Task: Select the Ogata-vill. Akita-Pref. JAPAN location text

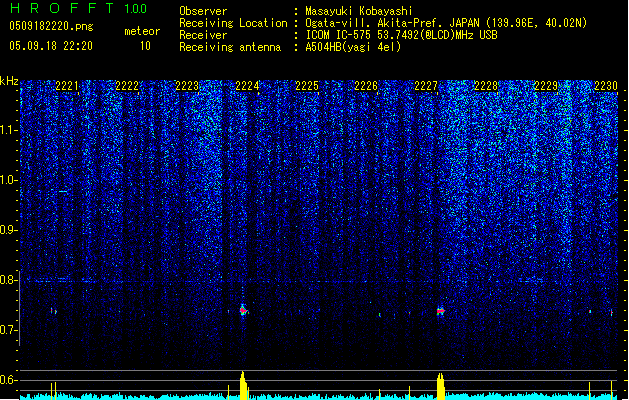Action: click(x=446, y=23)
